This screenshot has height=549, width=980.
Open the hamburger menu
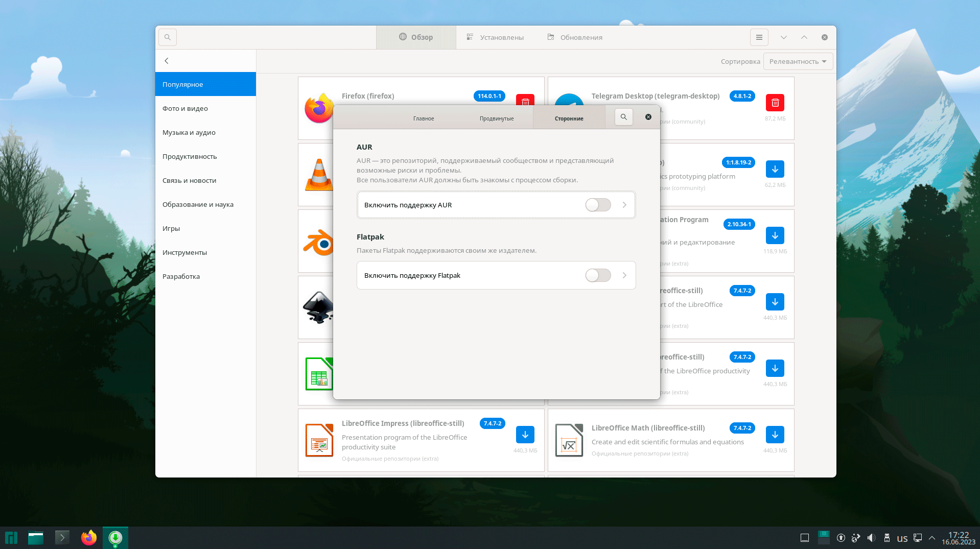coord(759,37)
